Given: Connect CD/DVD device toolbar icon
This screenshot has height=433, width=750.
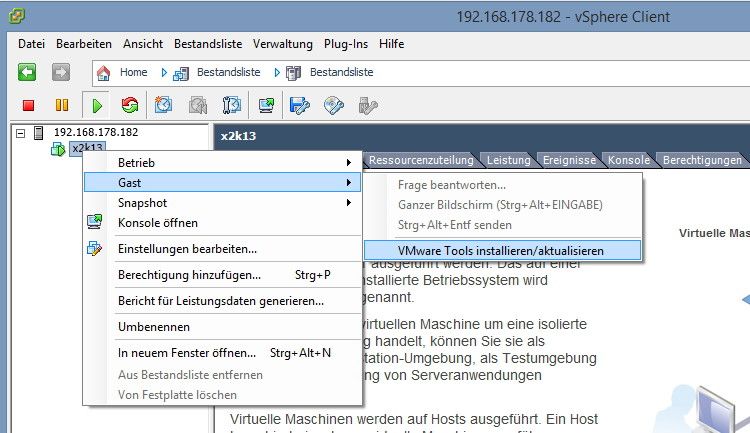Looking at the screenshot, I should (x=333, y=105).
